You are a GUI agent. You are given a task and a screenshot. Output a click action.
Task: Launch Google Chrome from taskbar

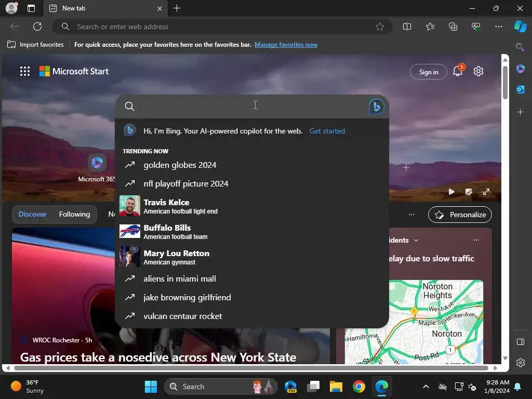(358, 387)
